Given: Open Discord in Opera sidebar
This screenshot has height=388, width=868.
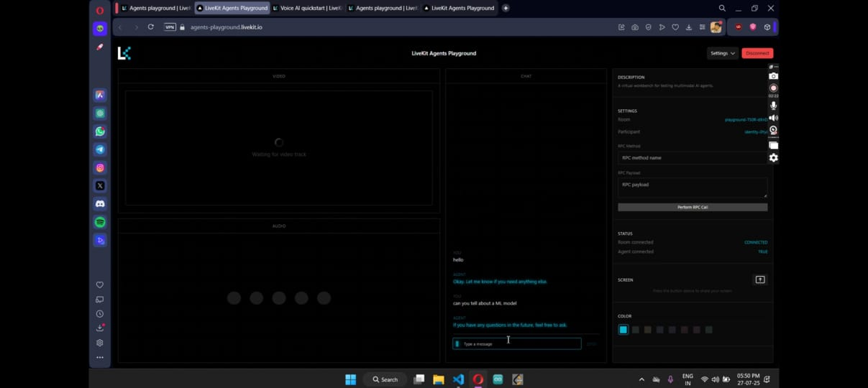Looking at the screenshot, I should click(100, 204).
